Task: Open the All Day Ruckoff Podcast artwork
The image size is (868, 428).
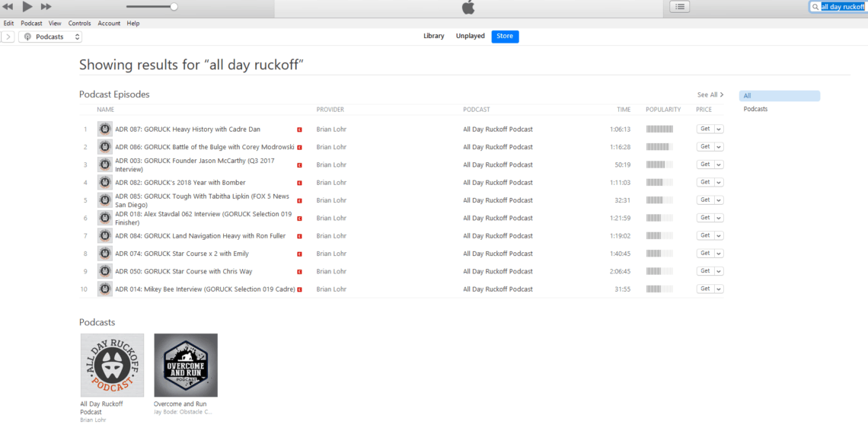Action: pyautogui.click(x=112, y=365)
